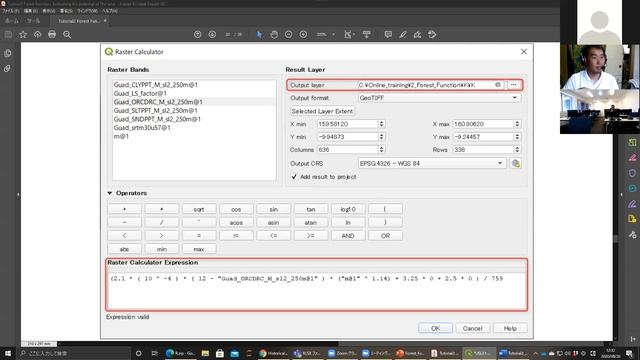The width and height of the screenshot is (640, 360).
Task: Close the Raster Calculator dialog with X
Action: pos(524,52)
